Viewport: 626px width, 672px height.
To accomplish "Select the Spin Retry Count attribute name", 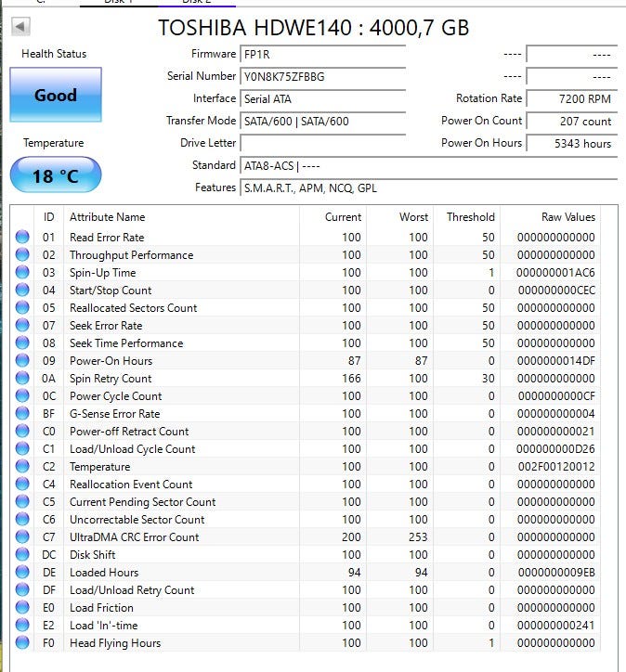I will (111, 379).
